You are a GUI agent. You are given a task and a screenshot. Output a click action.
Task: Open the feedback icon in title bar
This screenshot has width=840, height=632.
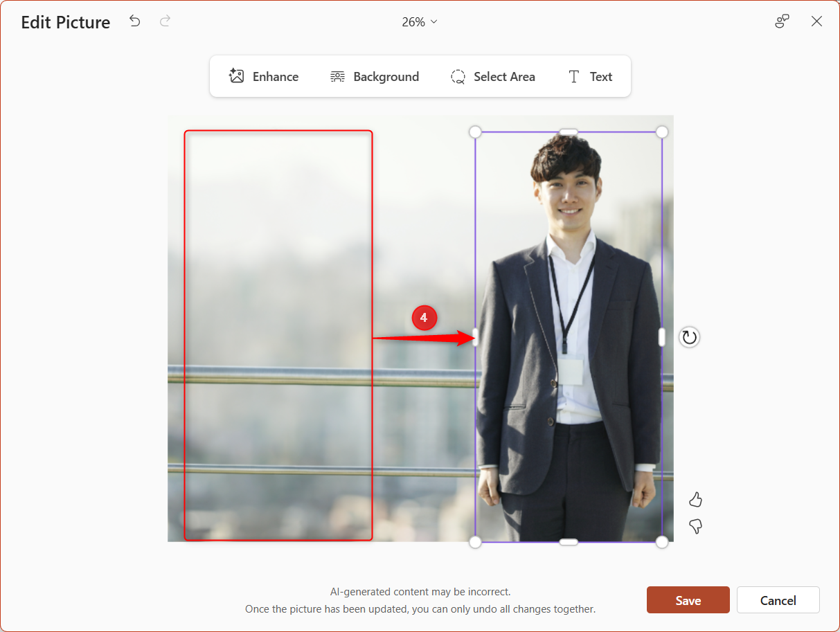pyautogui.click(x=782, y=21)
